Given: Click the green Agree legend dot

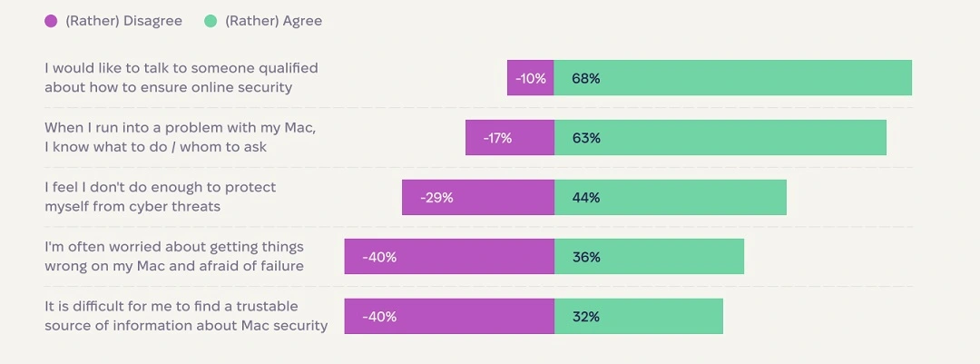Looking at the screenshot, I should tap(211, 21).
